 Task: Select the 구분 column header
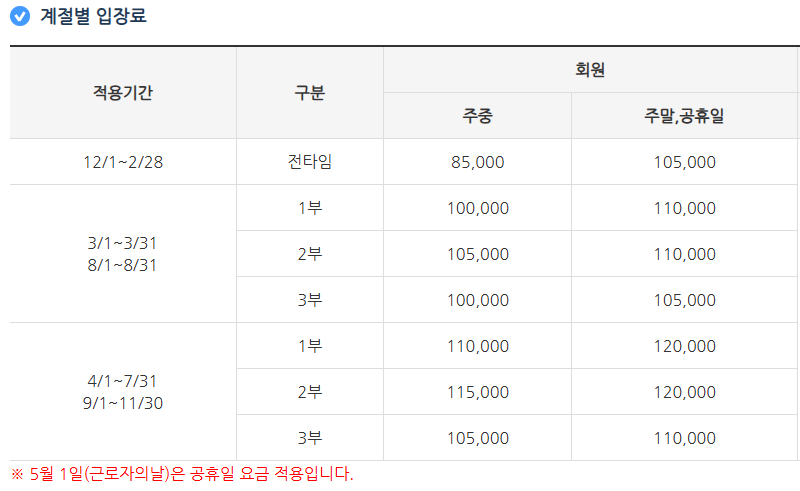309,93
